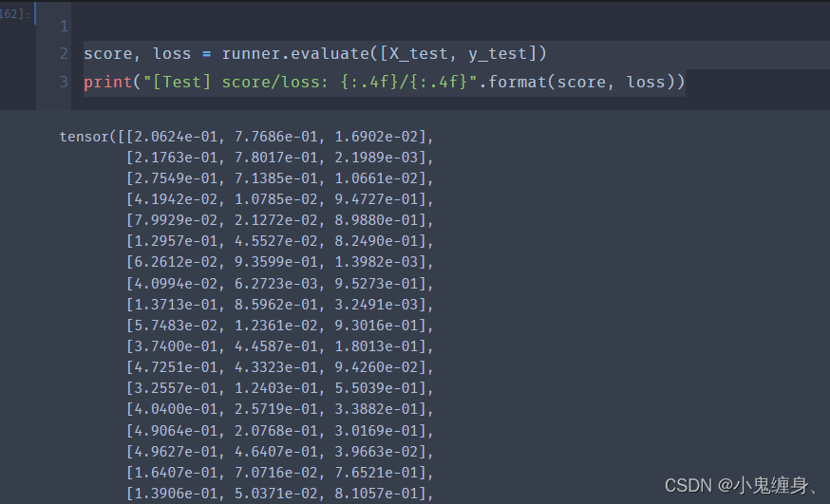Select output row starting with 3.7400e-01
This screenshot has width=830, height=504.
coord(279,346)
